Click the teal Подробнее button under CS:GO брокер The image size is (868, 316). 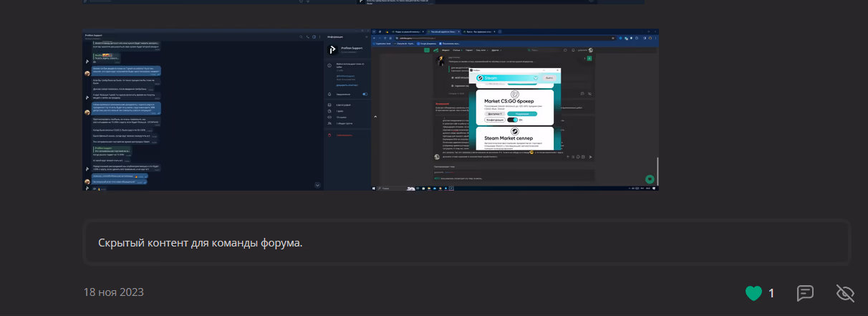[521, 113]
